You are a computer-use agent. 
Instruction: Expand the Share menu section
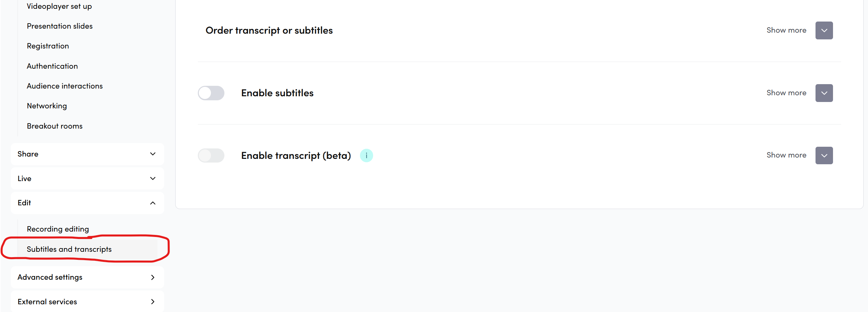tap(87, 154)
